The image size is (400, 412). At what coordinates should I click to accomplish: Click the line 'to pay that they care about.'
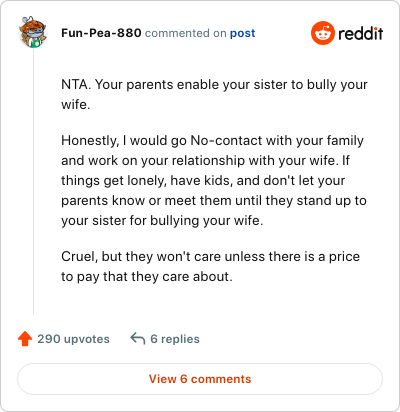click(x=147, y=277)
